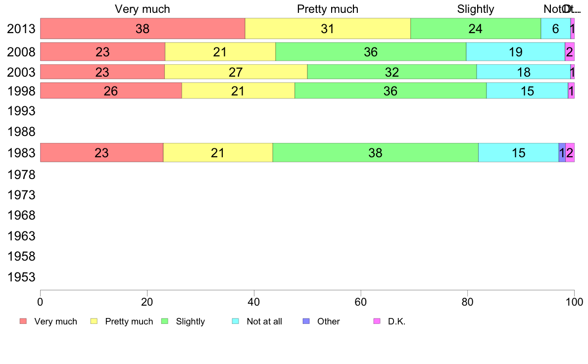
Task: Click the Slightly column header text
Action: coord(476,9)
